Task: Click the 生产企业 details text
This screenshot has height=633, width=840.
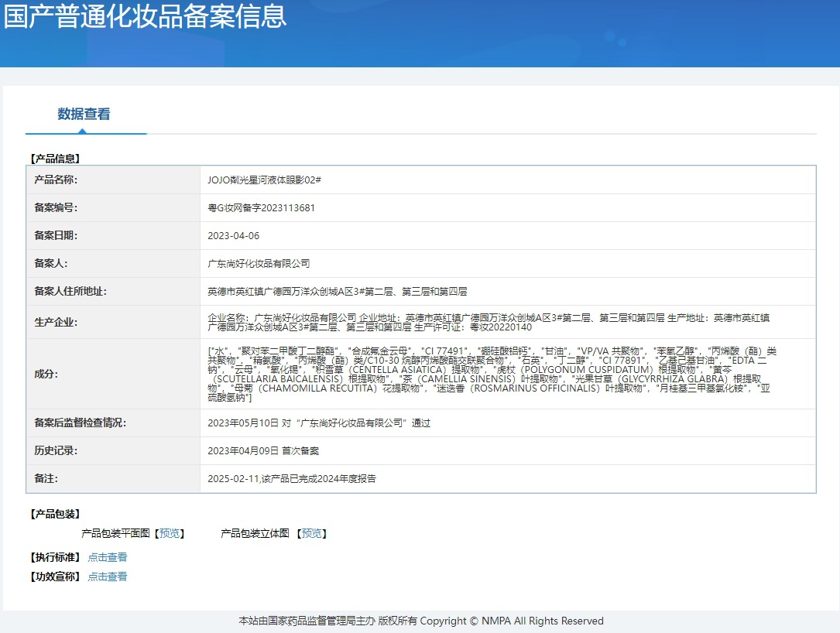Action: [488, 322]
